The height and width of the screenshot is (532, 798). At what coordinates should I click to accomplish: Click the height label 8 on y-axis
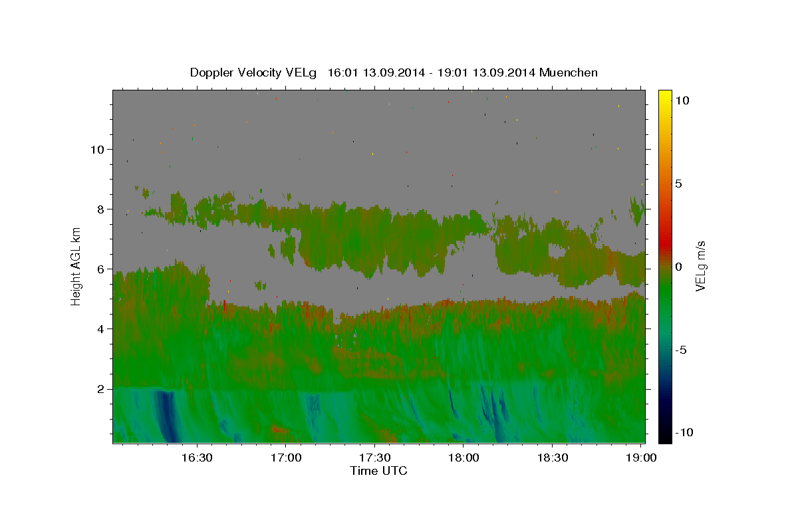point(100,209)
